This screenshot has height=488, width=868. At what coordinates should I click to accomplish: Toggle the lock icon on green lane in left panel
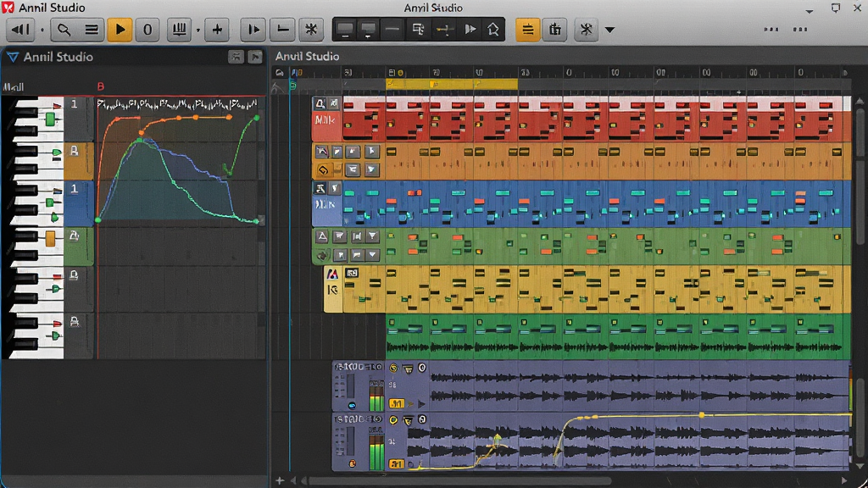(x=75, y=236)
